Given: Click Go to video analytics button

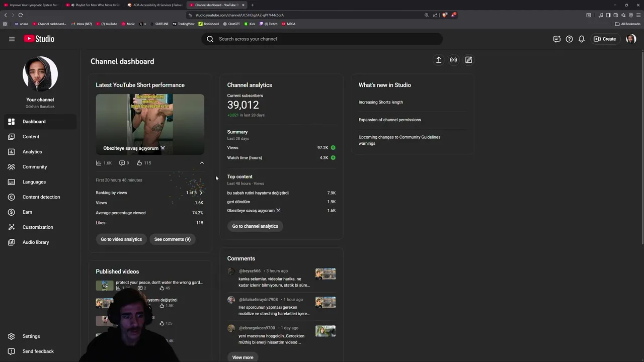Looking at the screenshot, I should pyautogui.click(x=121, y=239).
